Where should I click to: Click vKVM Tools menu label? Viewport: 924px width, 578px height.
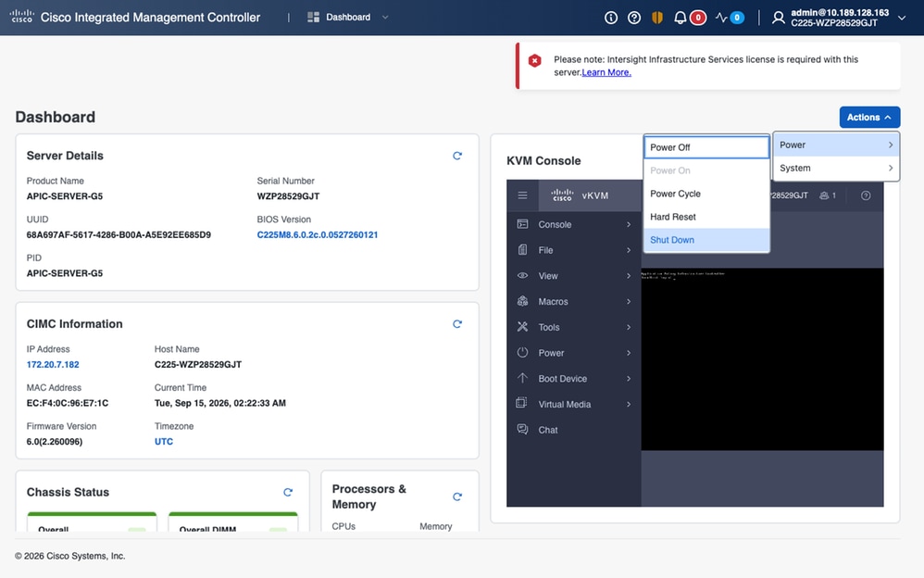549,327
